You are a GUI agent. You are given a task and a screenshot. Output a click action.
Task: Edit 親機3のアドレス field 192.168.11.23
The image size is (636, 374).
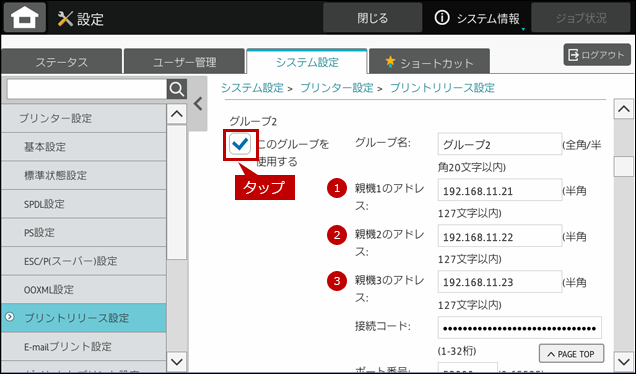click(500, 282)
